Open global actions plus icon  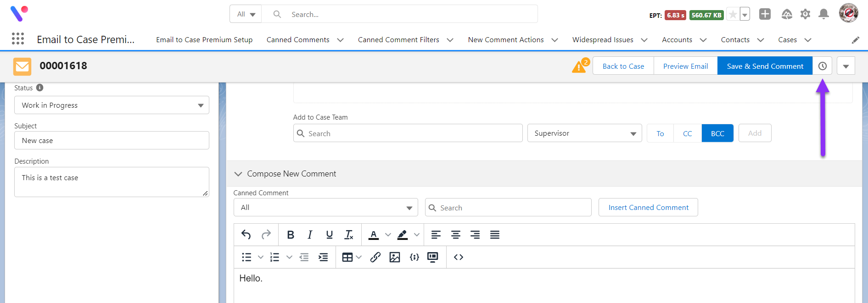(x=765, y=14)
